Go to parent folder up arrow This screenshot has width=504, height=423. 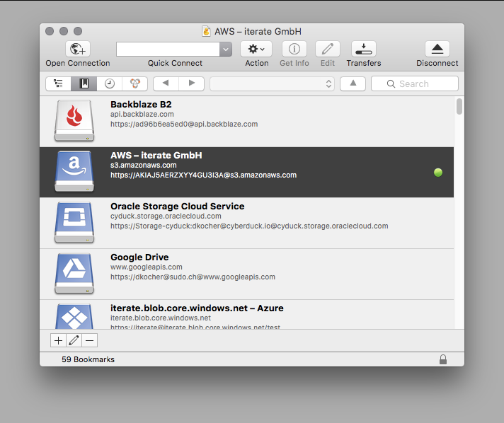[x=353, y=83]
